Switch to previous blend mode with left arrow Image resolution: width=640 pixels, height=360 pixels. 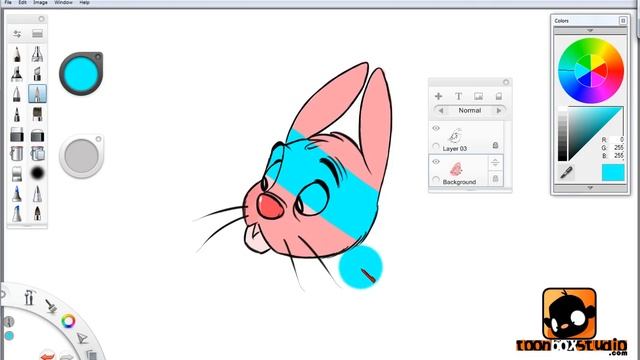pos(440,110)
